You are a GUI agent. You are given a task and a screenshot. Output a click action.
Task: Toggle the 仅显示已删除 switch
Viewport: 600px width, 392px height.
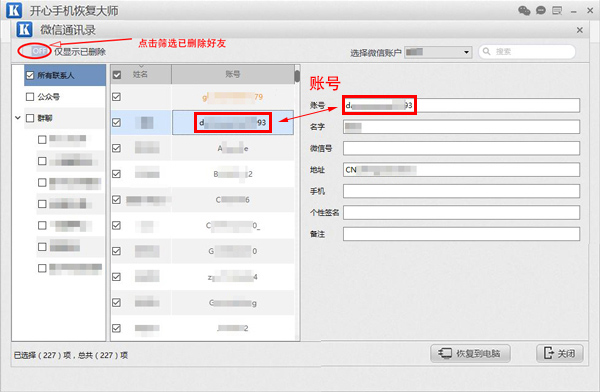click(34, 51)
